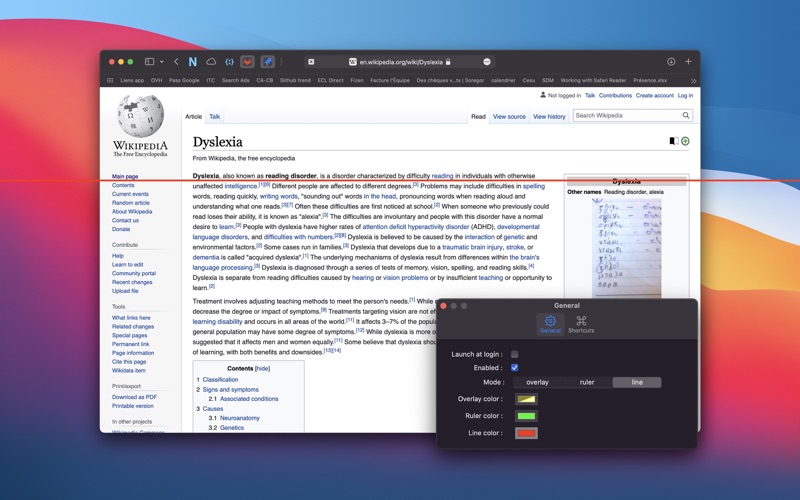The image size is (800, 500).
Task: Click the circular button right of the URL
Action: 487,62
